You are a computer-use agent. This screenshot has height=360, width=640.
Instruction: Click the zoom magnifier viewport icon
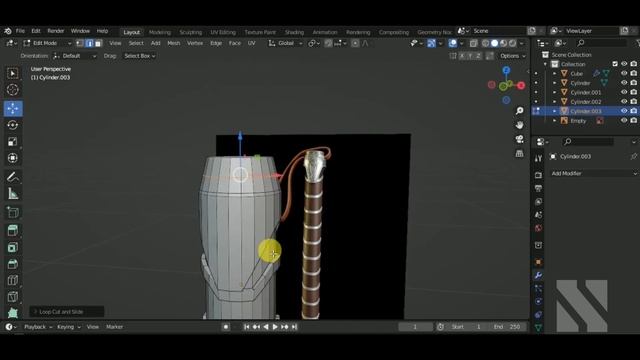tap(519, 111)
